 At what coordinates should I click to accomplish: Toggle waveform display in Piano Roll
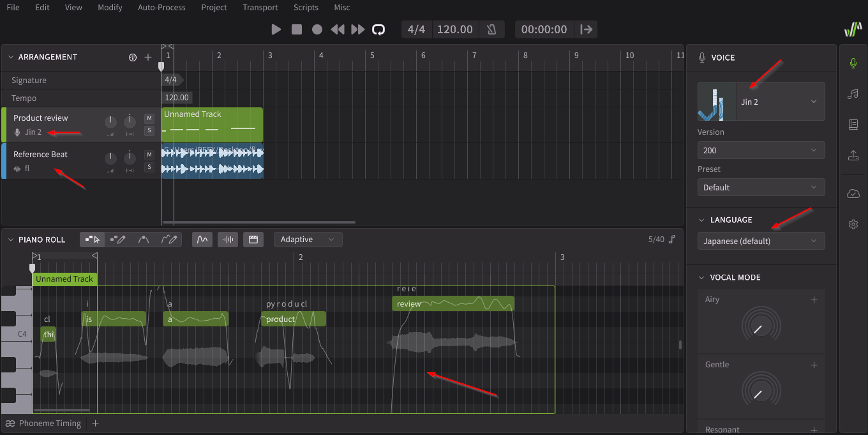[228, 240]
